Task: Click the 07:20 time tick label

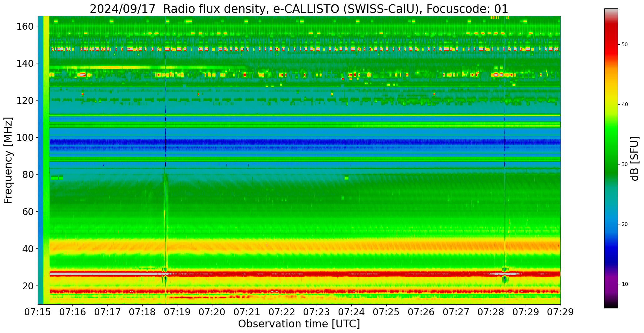Action: pos(212,312)
